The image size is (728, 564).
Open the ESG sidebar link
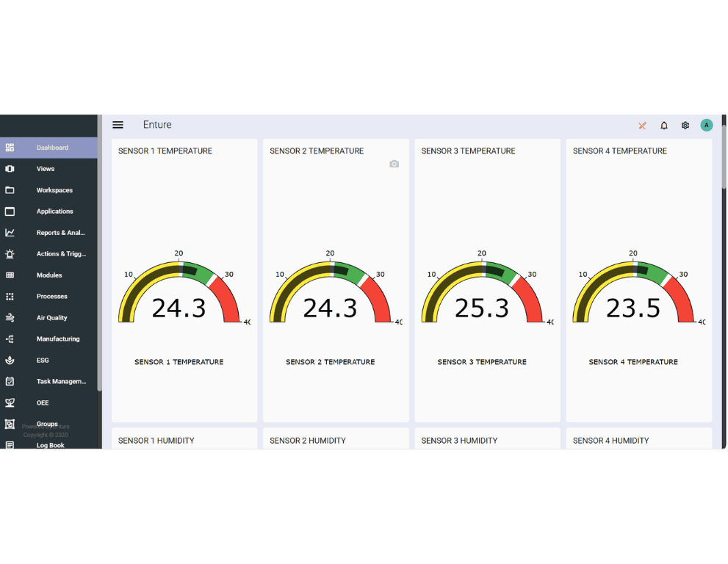[44, 361]
